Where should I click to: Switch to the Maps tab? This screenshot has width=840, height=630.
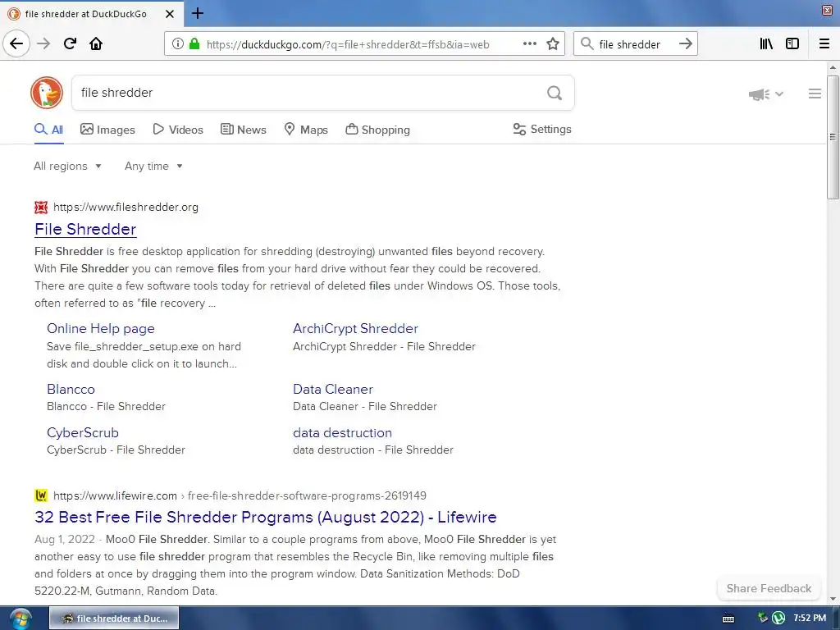305,130
